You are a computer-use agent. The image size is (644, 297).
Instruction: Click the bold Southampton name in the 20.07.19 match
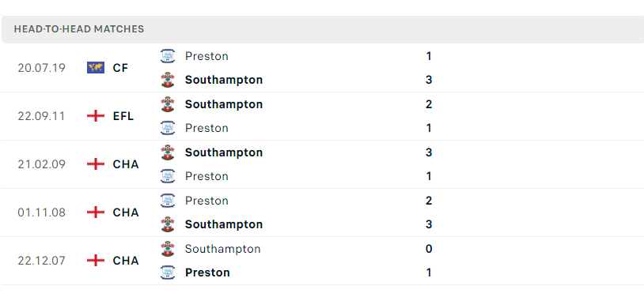pos(224,80)
